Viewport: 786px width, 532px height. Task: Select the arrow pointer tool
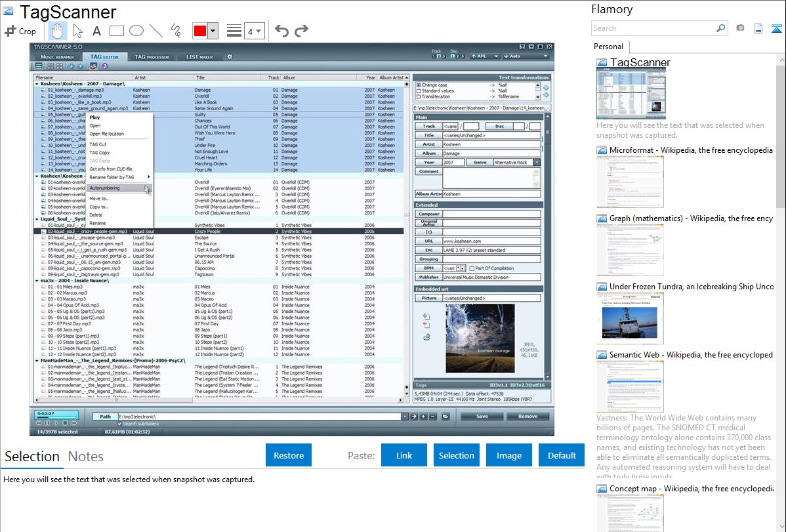[x=77, y=31]
